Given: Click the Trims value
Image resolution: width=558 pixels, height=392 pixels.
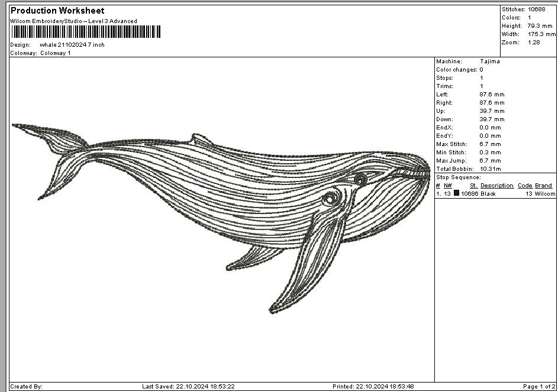Looking at the screenshot, I should [482, 86].
